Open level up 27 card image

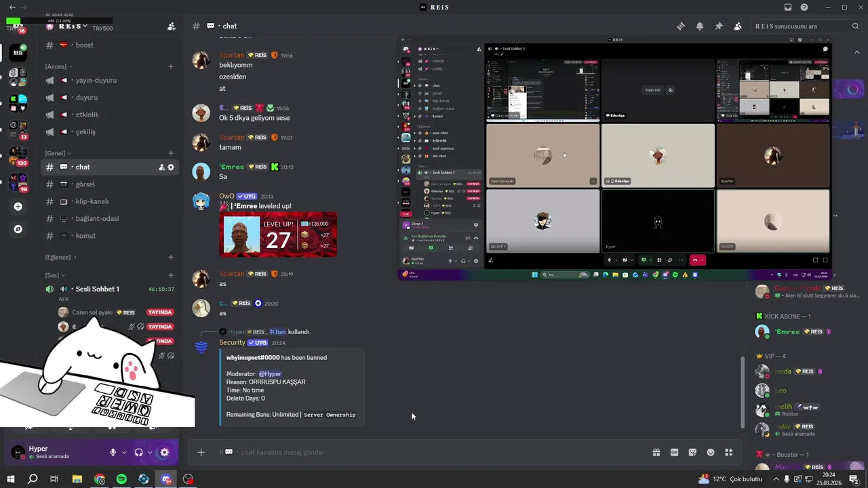tap(278, 235)
